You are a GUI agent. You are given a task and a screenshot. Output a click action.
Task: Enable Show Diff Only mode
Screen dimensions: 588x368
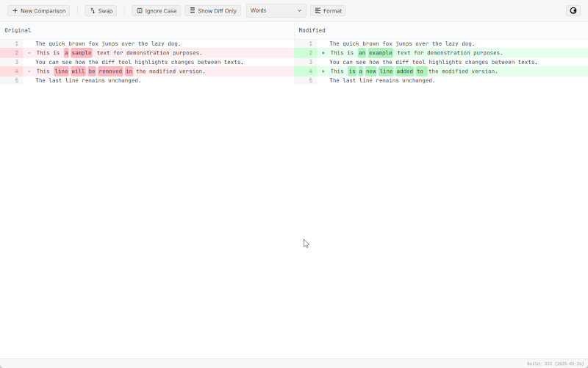click(x=212, y=11)
